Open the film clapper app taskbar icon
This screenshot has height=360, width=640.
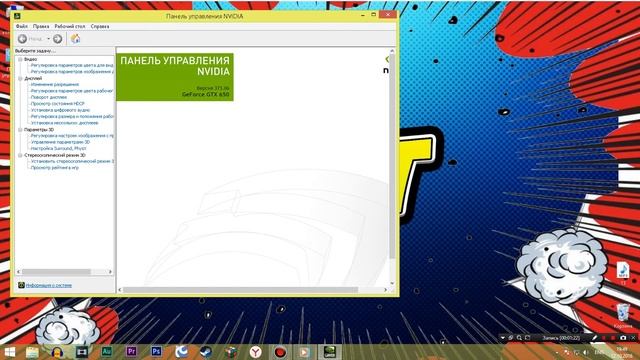[82, 352]
